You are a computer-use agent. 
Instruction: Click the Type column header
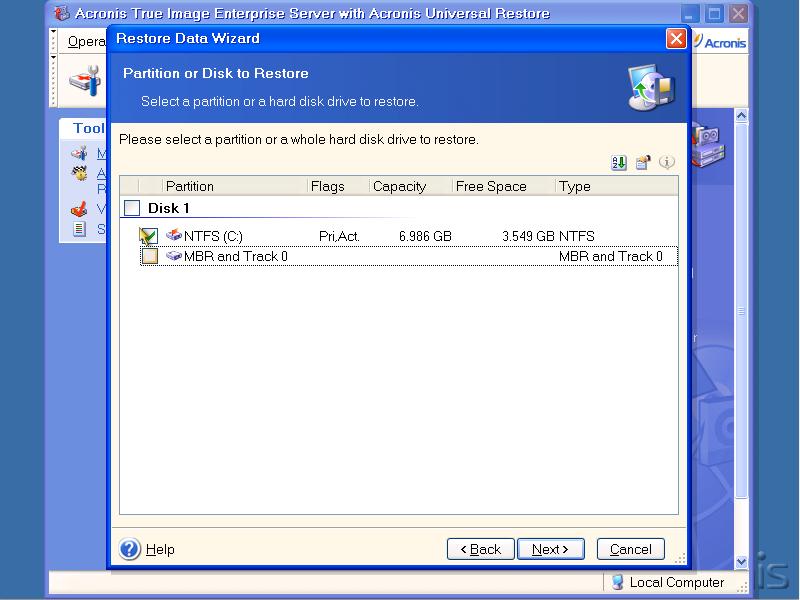[x=614, y=186]
